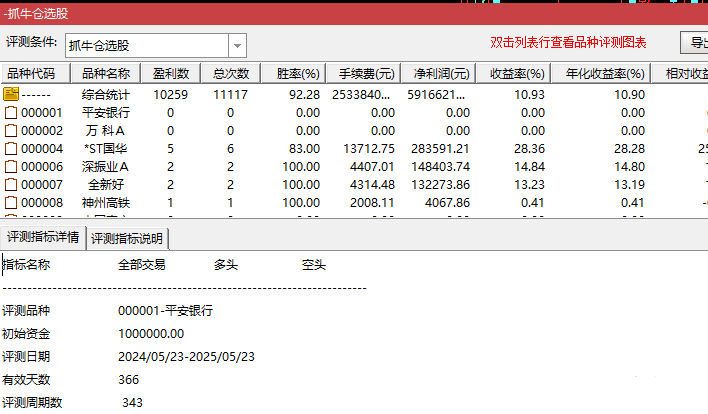
Task: Sort by 胜率(%) column header
Action: 293,74
